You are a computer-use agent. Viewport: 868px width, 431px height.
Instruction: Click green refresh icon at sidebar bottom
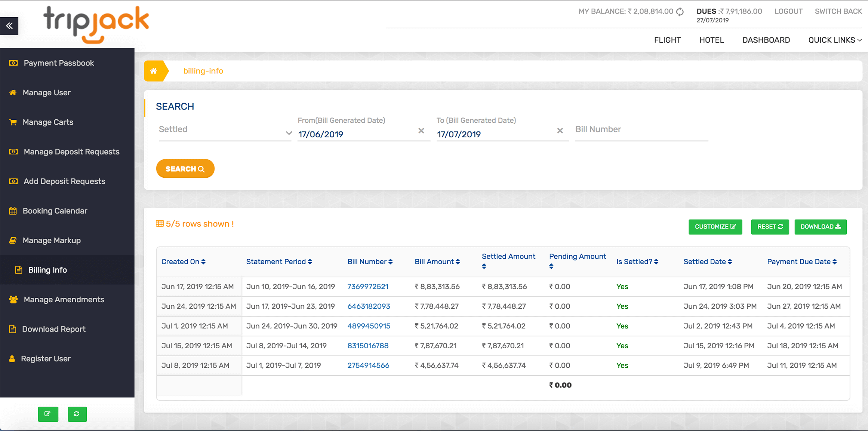[77, 414]
